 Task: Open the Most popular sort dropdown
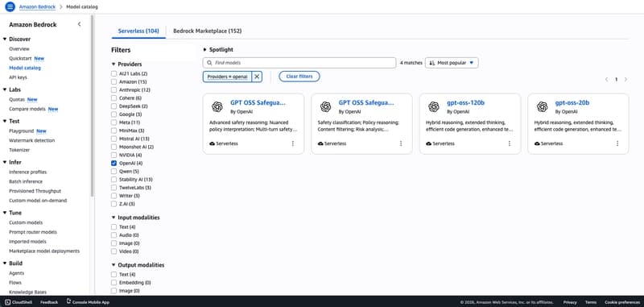452,63
